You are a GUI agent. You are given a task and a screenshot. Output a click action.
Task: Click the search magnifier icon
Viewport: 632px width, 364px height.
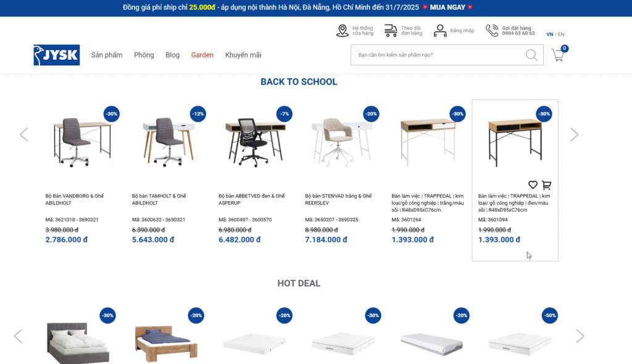coord(531,55)
